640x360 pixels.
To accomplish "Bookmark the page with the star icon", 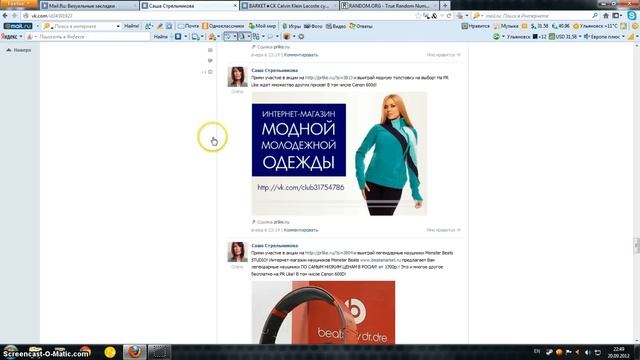I will 418,16.
